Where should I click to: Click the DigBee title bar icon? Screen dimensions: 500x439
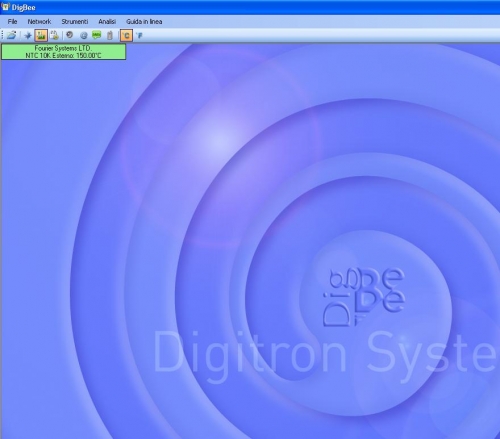pos(5,7)
